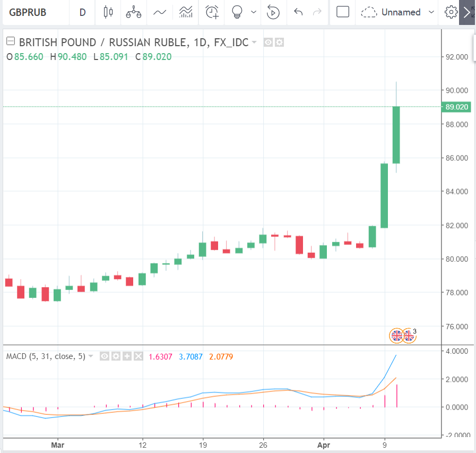The height and width of the screenshot is (453, 476).
Task: Click the O85.660 open value
Action: pos(24,57)
